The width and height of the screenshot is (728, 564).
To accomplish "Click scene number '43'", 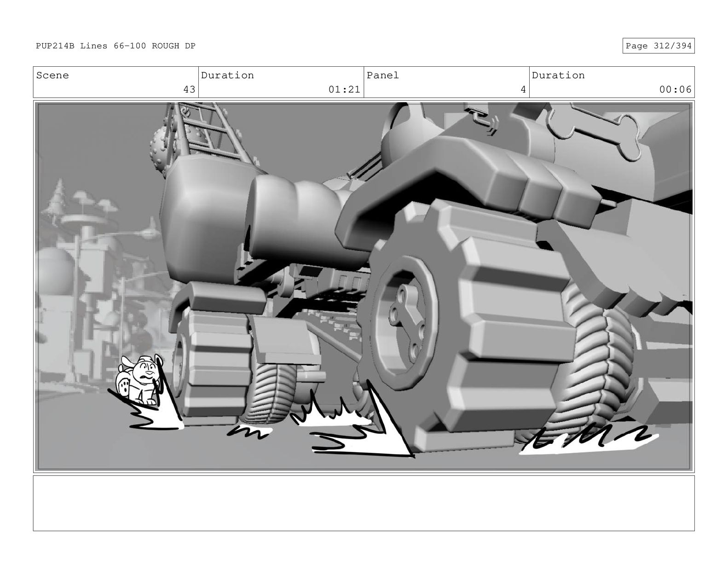I will click(x=189, y=89).
